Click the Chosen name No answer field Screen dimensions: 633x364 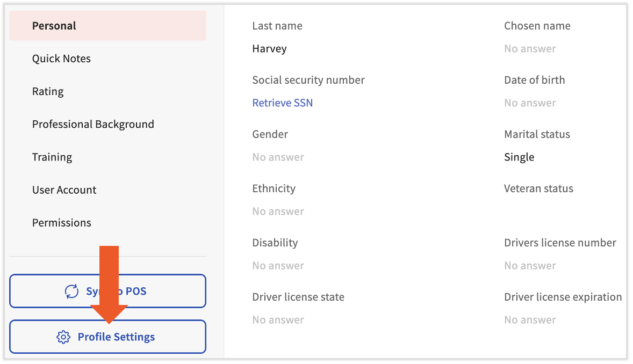[530, 48]
